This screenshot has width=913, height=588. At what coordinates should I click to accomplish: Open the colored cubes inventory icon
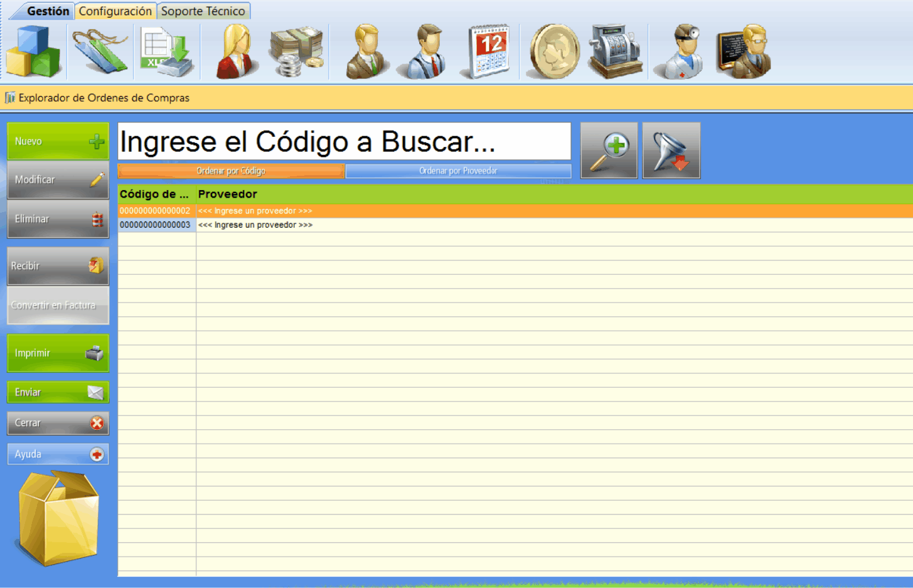(34, 51)
